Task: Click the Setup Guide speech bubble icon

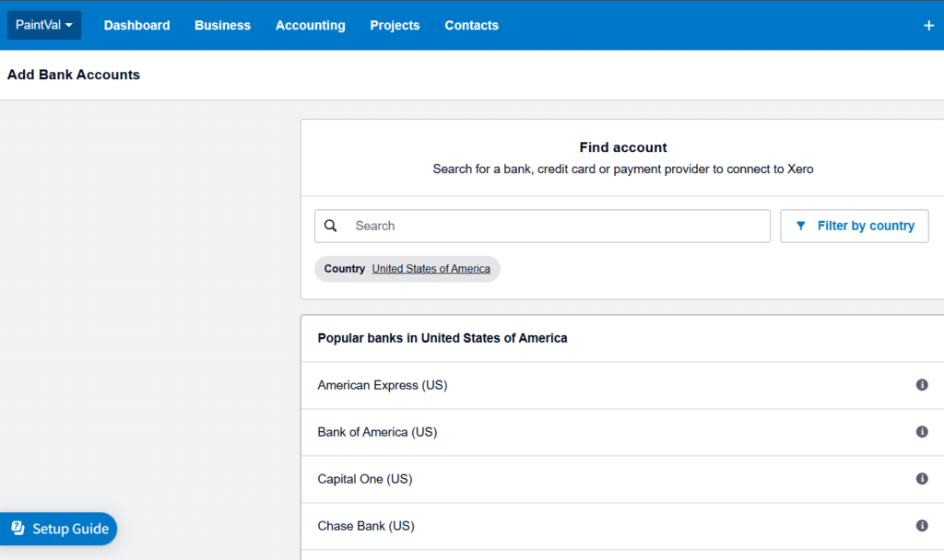Action: pyautogui.click(x=17, y=528)
